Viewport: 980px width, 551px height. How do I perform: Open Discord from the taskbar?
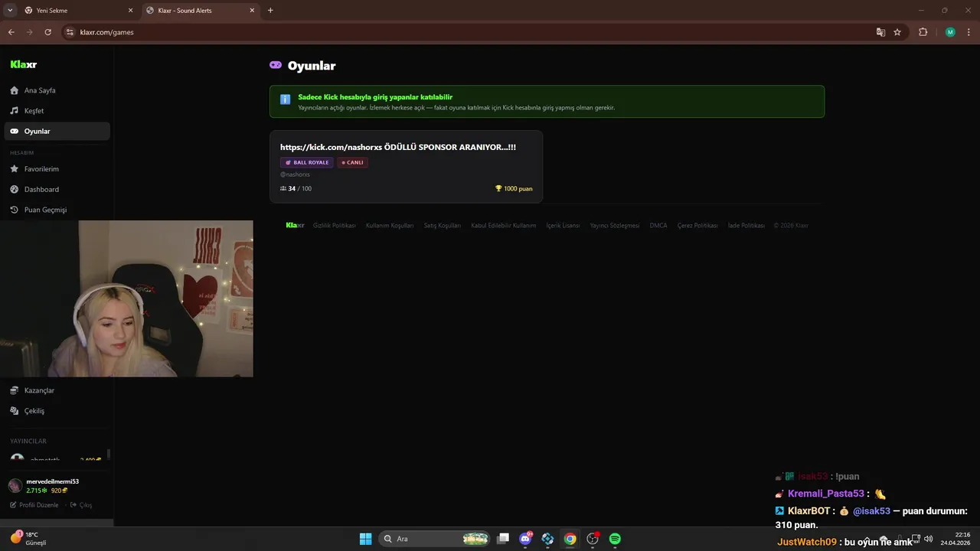(525, 539)
